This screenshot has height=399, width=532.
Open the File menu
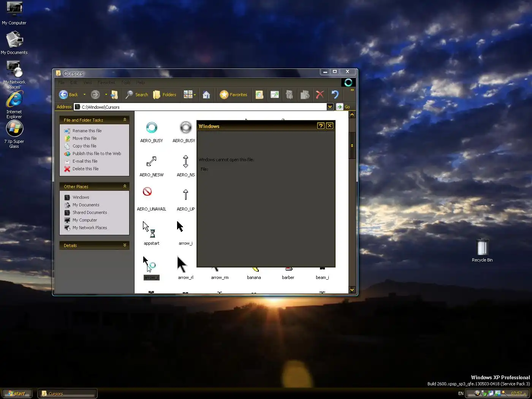pyautogui.click(x=61, y=82)
